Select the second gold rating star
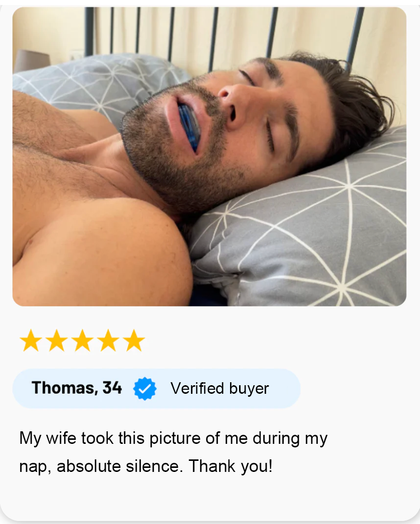The image size is (420, 524). click(57, 341)
